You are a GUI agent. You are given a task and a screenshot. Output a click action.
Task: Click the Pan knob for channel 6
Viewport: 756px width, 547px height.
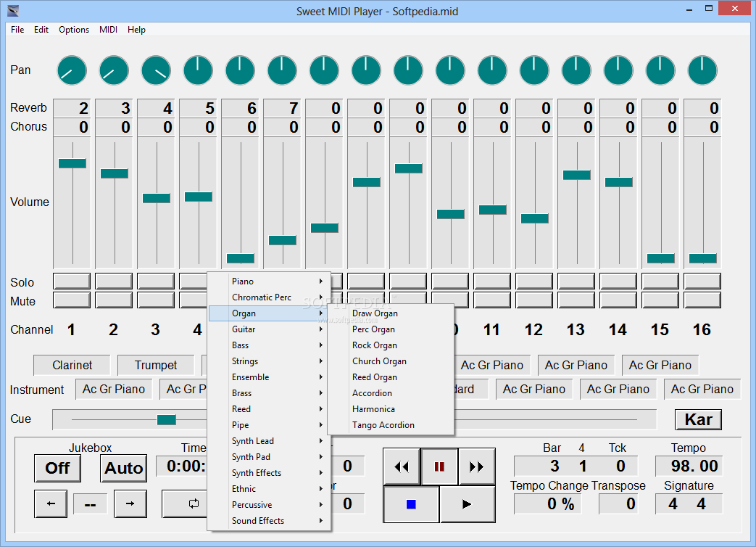coord(282,70)
